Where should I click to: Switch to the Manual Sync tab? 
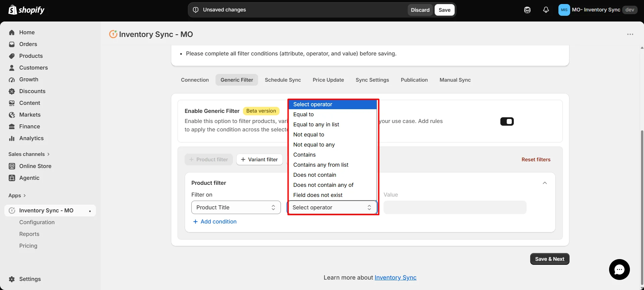pos(455,80)
